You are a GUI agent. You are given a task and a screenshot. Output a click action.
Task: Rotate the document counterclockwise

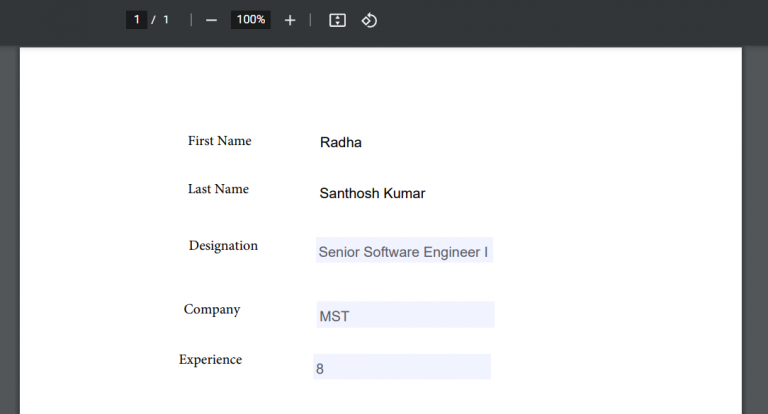369,20
